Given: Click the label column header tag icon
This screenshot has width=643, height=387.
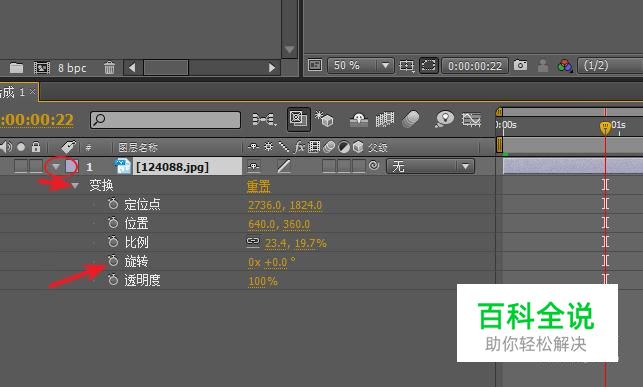Looking at the screenshot, I should (x=68, y=147).
